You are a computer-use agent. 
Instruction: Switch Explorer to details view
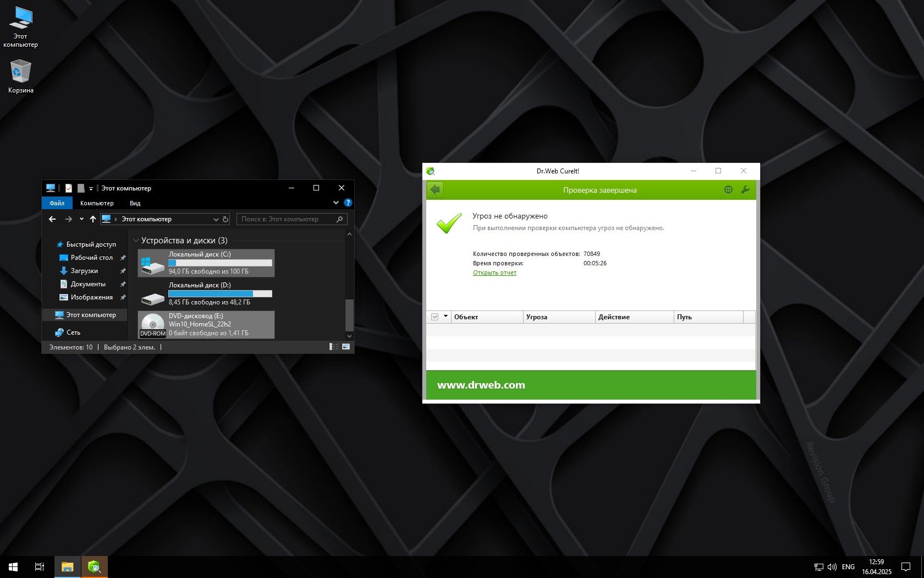coord(334,347)
